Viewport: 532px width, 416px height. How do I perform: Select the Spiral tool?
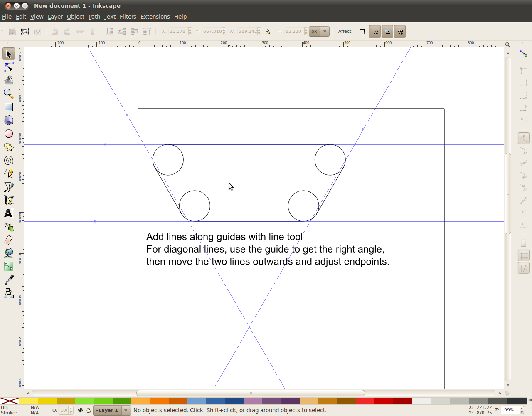(x=9, y=160)
